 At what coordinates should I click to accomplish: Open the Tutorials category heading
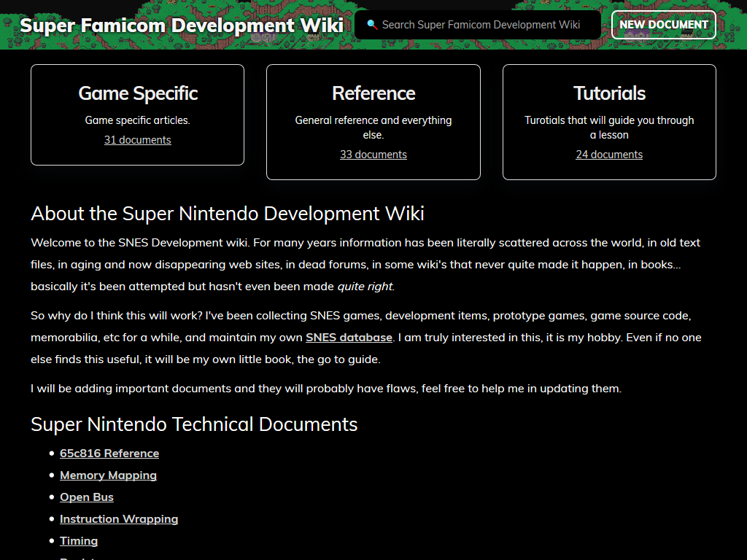coord(609,93)
